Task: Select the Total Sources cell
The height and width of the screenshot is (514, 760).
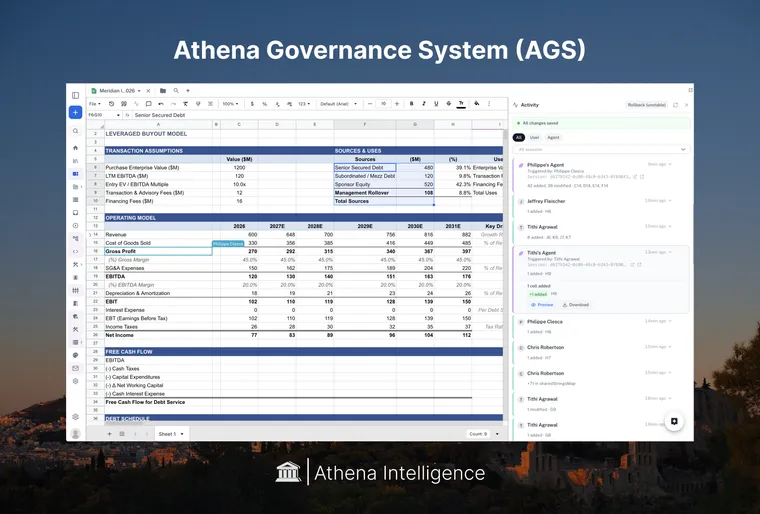Action: click(365, 201)
